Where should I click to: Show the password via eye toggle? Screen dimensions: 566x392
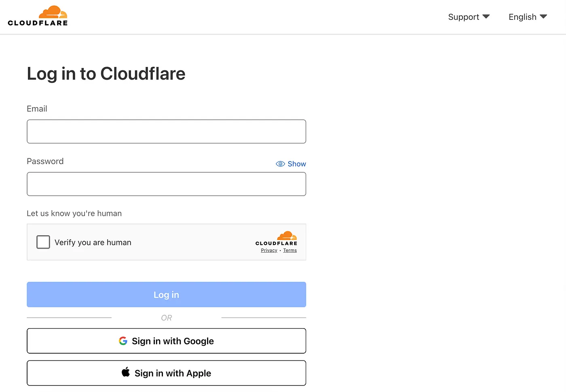(x=291, y=164)
